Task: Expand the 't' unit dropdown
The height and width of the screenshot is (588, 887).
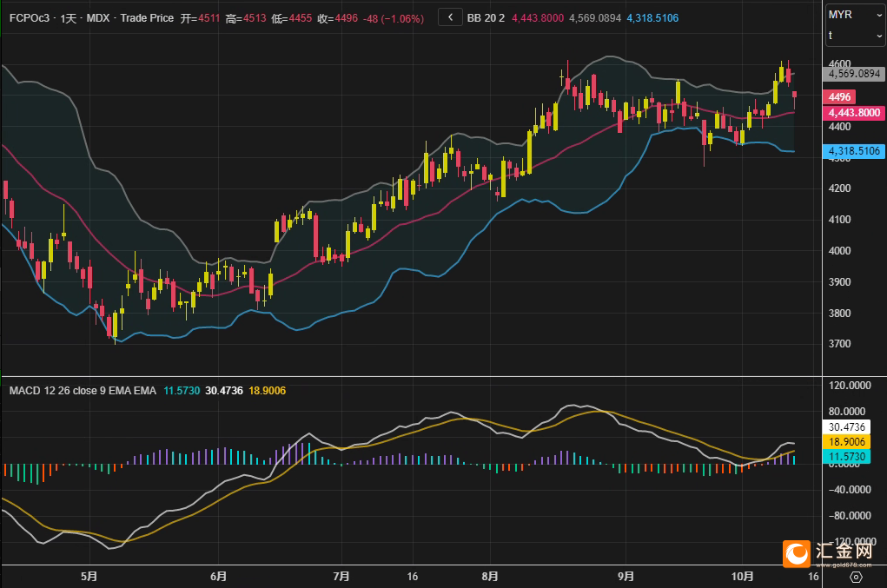Action: pos(855,35)
